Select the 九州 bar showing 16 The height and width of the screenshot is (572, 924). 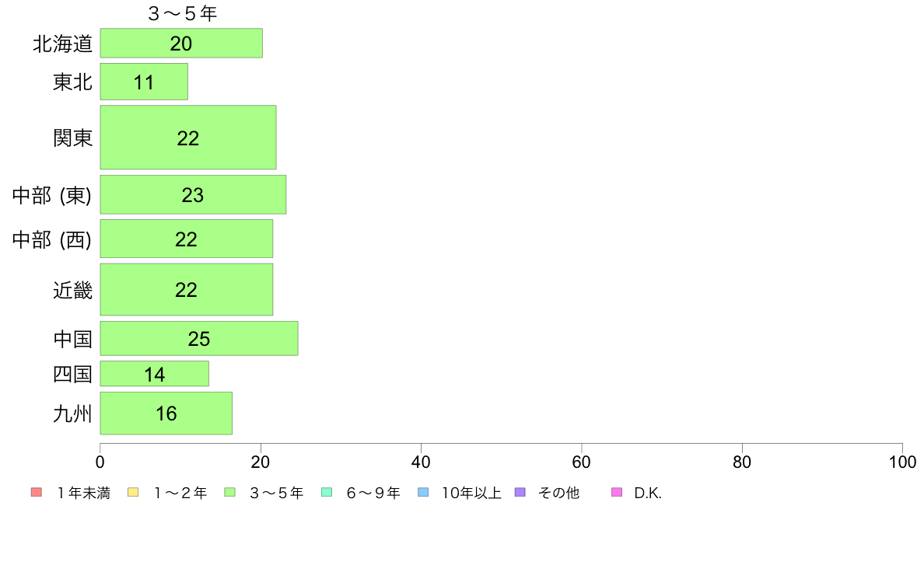(166, 413)
